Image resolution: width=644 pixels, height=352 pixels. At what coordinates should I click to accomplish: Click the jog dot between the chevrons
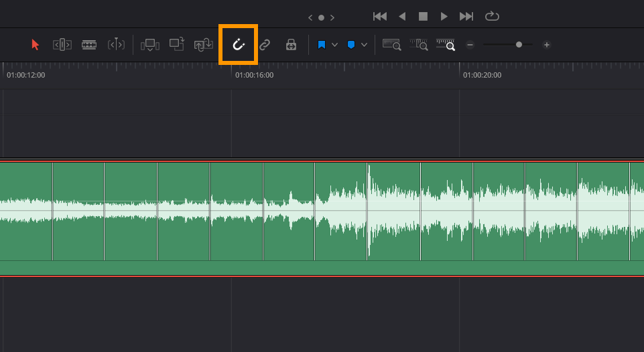coord(321,17)
